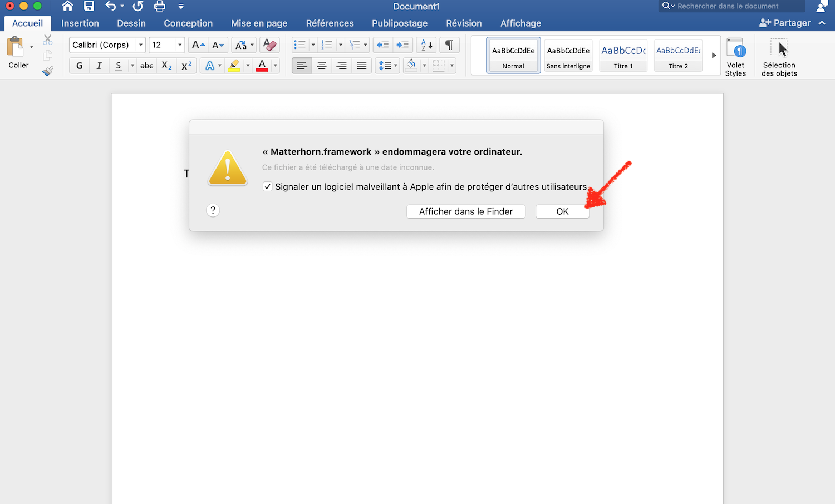Click the multilevel list icon
Viewport: 835px width, 504px height.
355,45
